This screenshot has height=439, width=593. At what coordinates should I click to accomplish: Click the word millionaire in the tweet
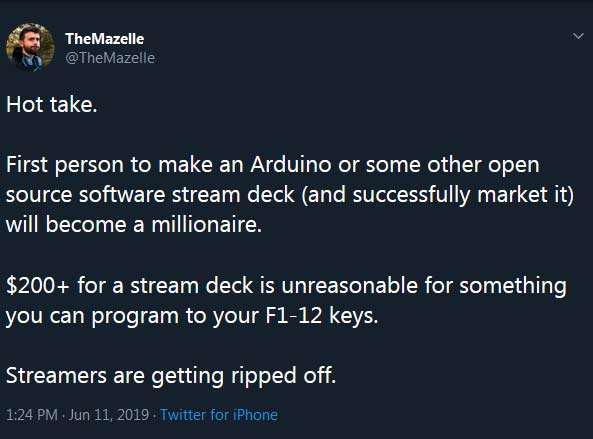206,225
